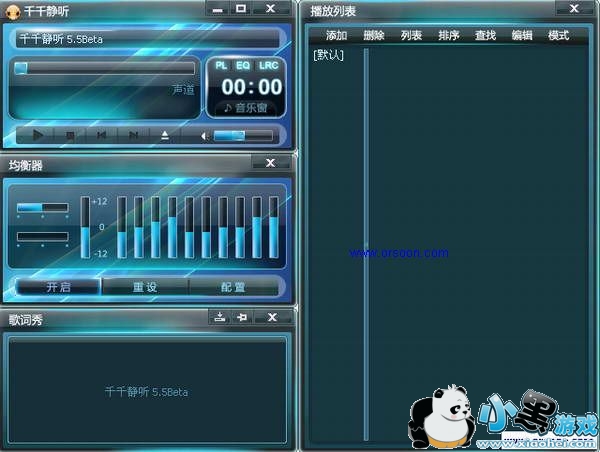Click the 00:00 time display
The image size is (600, 452).
tap(252, 87)
